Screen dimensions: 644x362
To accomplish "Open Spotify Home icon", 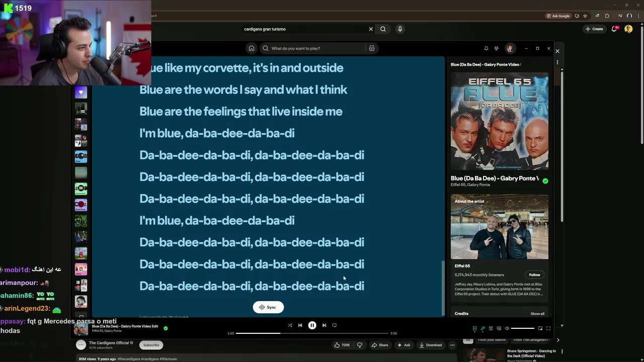I will [252, 48].
